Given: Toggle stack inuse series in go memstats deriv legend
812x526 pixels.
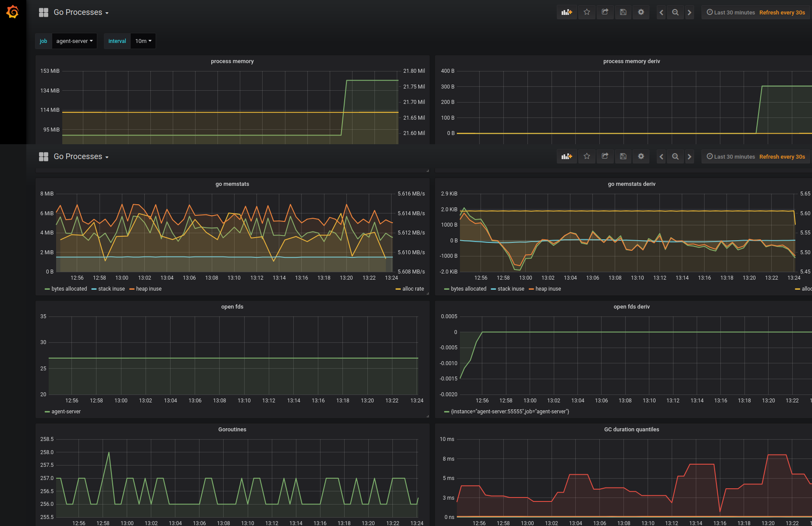Looking at the screenshot, I should tap(511, 289).
